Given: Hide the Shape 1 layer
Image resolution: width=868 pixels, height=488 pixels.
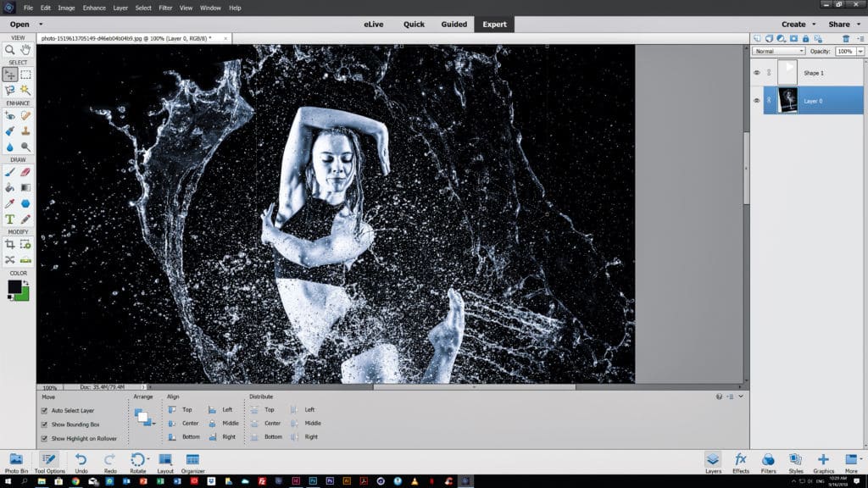Looking at the screenshot, I should coord(757,73).
